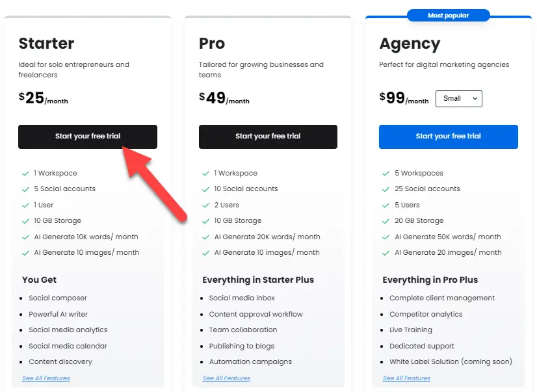Viewport: 537px width, 392px height.
Task: Click the checkmark next to "AI Generate 10K words/ month"
Action: (25, 237)
